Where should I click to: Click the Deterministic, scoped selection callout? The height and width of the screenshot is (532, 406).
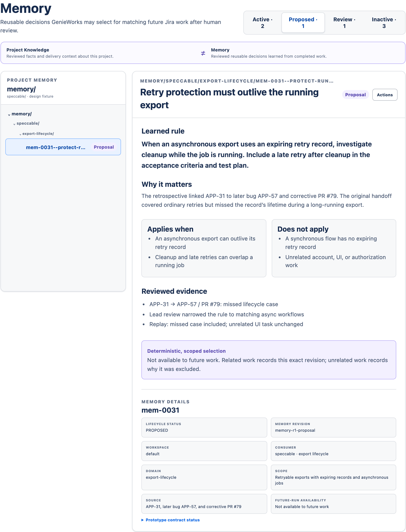269,360
